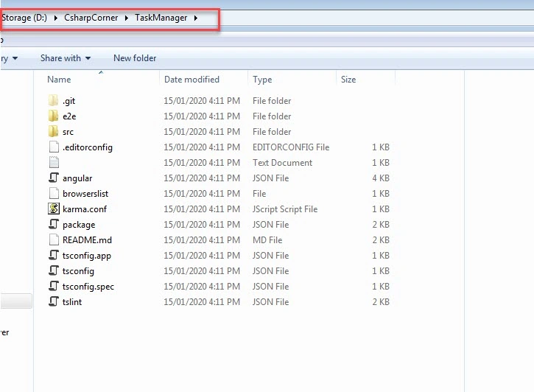Click the e2e folder icon
The image size is (534, 392).
[x=54, y=116]
